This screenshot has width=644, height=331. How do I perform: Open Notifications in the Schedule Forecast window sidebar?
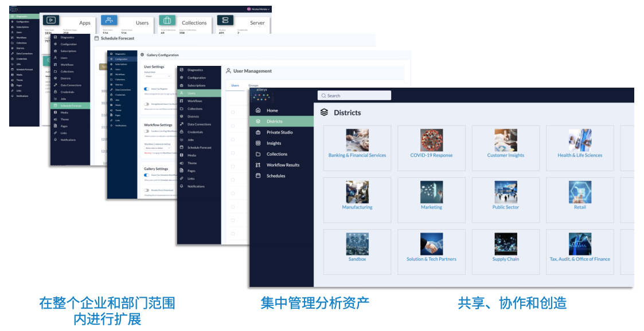tap(70, 140)
